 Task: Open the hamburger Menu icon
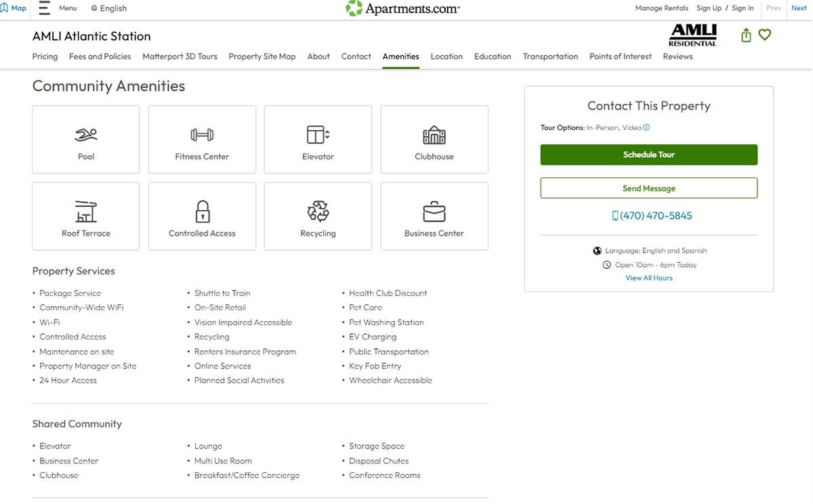click(x=45, y=8)
